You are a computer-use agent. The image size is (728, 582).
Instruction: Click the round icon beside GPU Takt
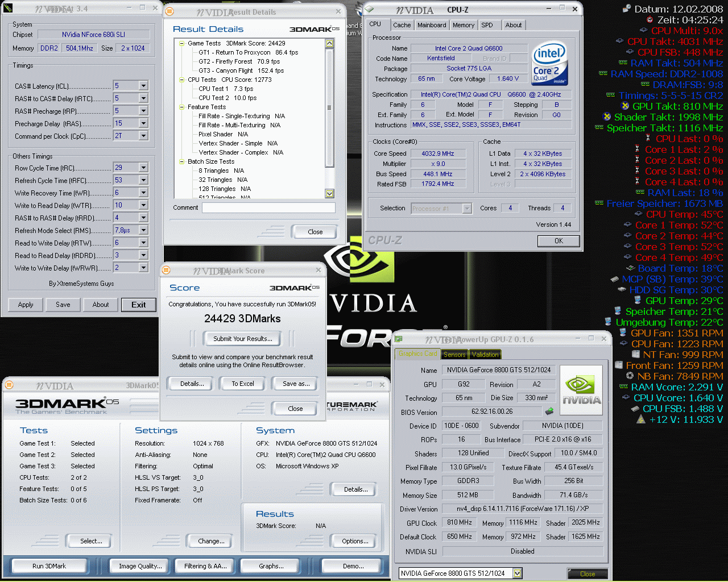(625, 106)
